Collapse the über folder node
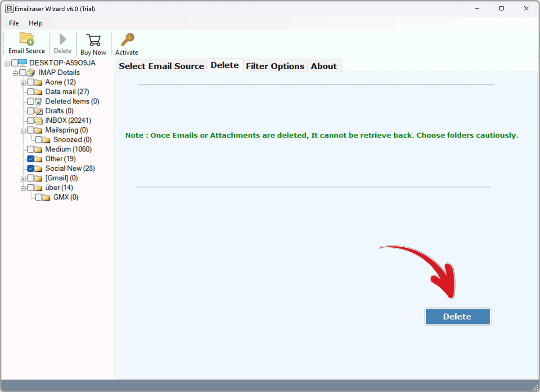Screen dimensions: 540x392 (23, 188)
